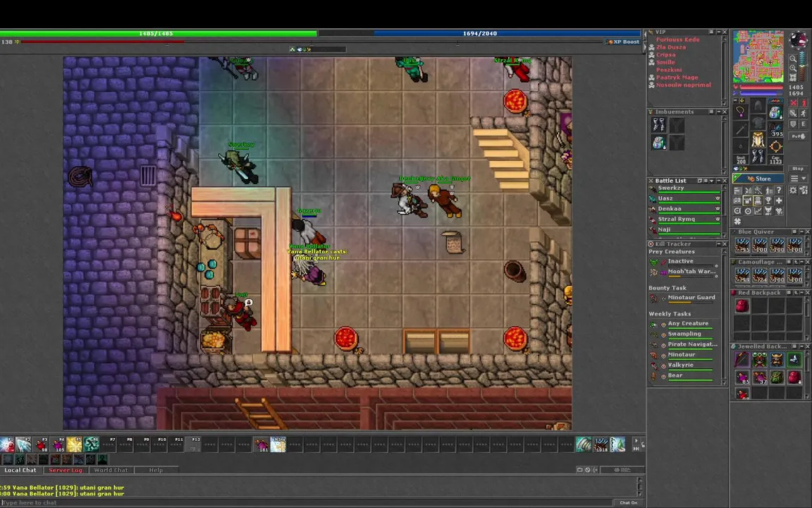The image size is (812, 508).
Task: Click the amulet equipment slot
Action: 741,111
